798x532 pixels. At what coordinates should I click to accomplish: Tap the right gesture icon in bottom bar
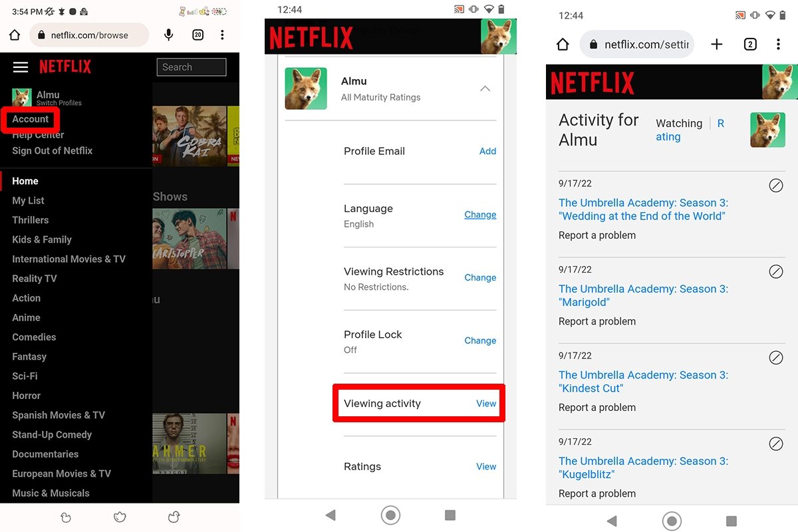click(174, 517)
